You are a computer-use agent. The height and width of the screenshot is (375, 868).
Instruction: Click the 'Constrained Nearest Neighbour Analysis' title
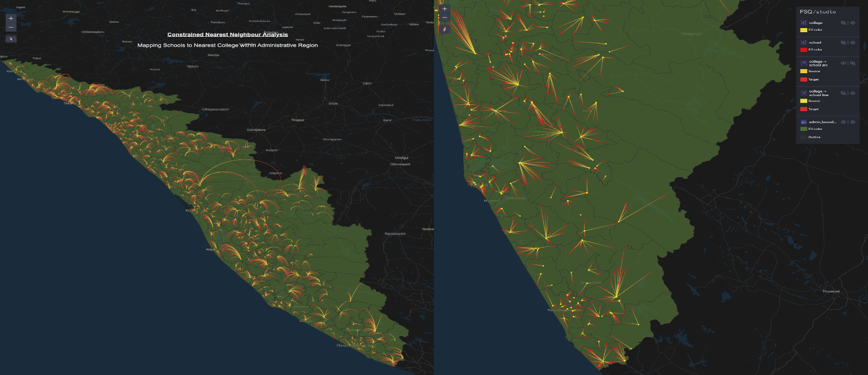pyautogui.click(x=227, y=34)
